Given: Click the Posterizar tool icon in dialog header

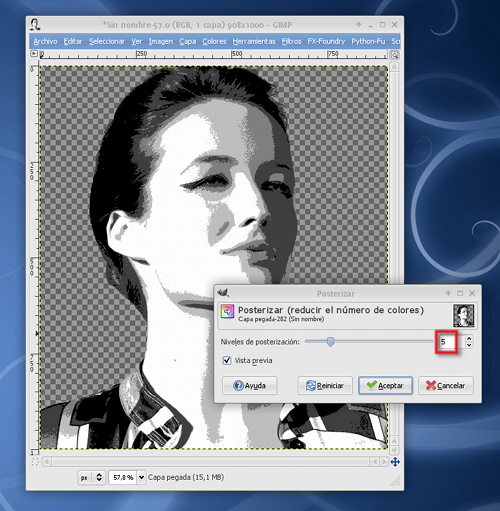Looking at the screenshot, I should (227, 311).
